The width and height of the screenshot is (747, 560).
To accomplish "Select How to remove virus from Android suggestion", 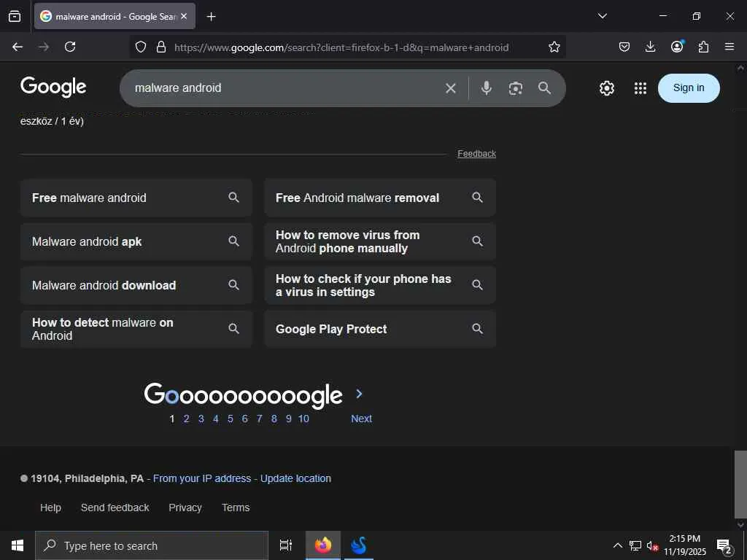I will (380, 241).
